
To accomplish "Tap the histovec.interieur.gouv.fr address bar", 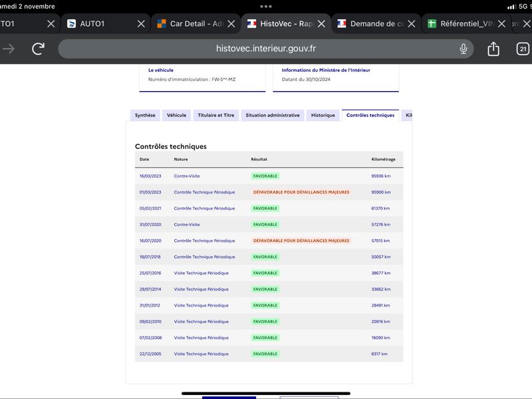I will coord(266,49).
